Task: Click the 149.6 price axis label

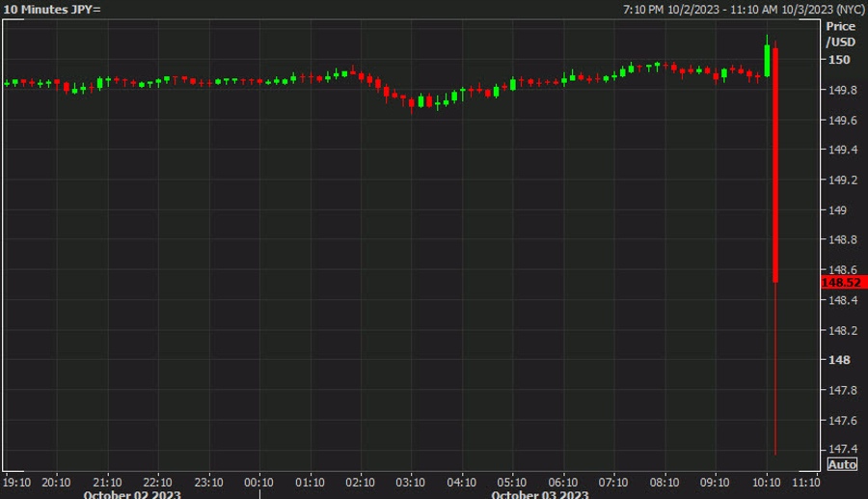Action: tap(842, 121)
